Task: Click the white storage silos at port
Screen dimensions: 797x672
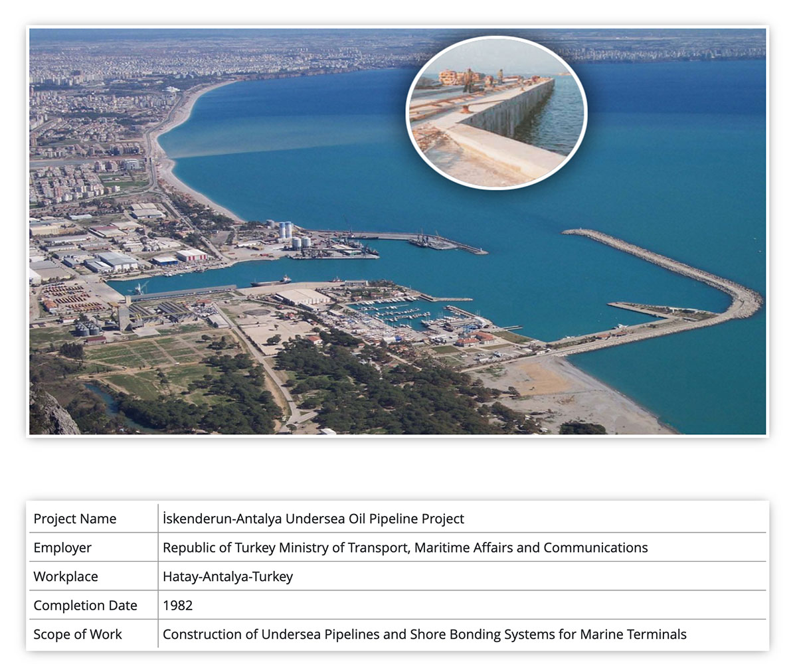Action: 286,230
